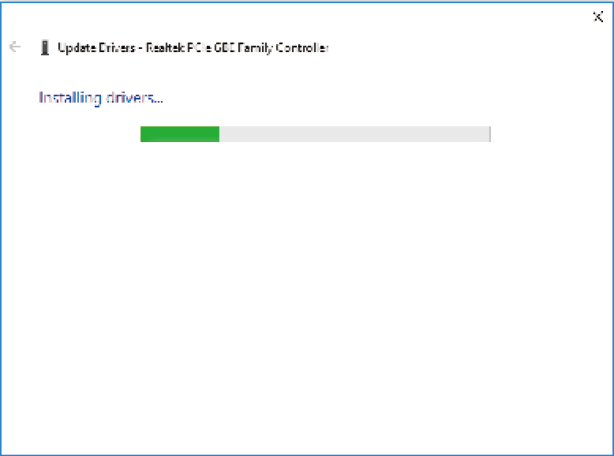Go back using the grayed back arrow
This screenshot has width=614, height=456.
tap(15, 47)
